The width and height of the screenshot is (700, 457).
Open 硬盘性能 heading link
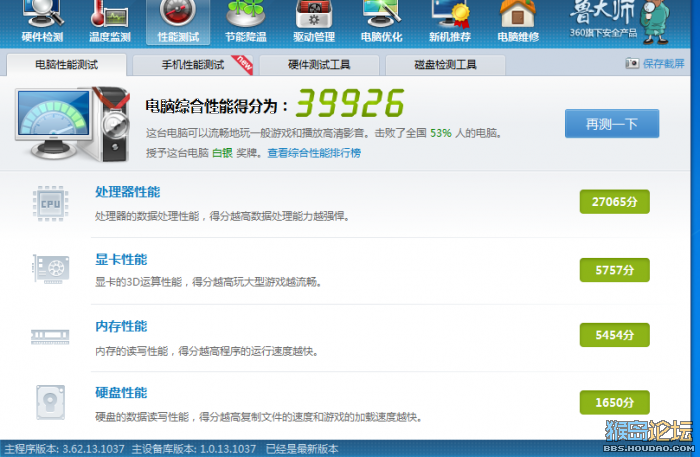121,393
